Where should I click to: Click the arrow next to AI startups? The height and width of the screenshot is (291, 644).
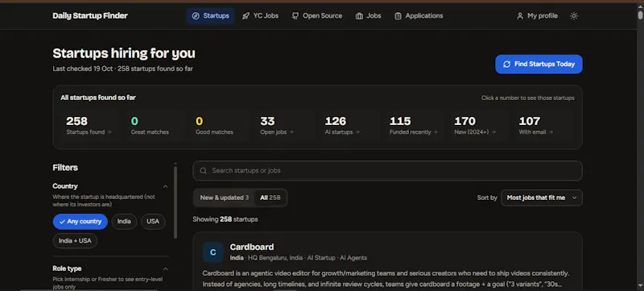pos(357,132)
